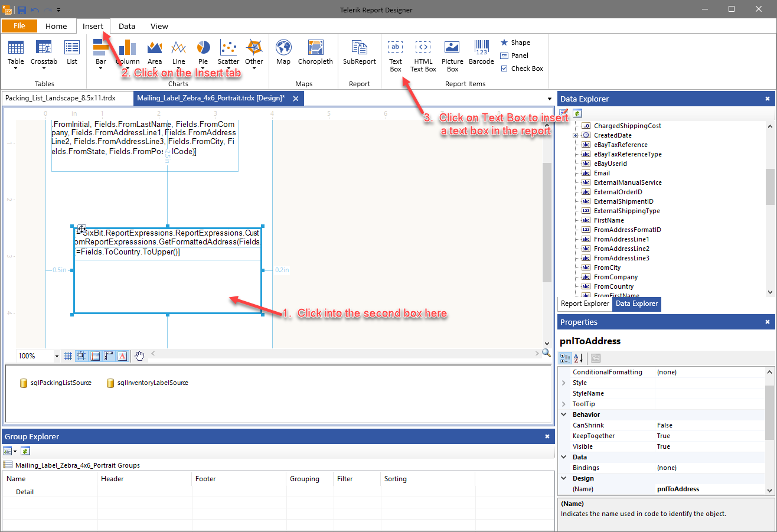The width and height of the screenshot is (777, 532).
Task: Insert a Text Box item
Action: (x=396, y=56)
